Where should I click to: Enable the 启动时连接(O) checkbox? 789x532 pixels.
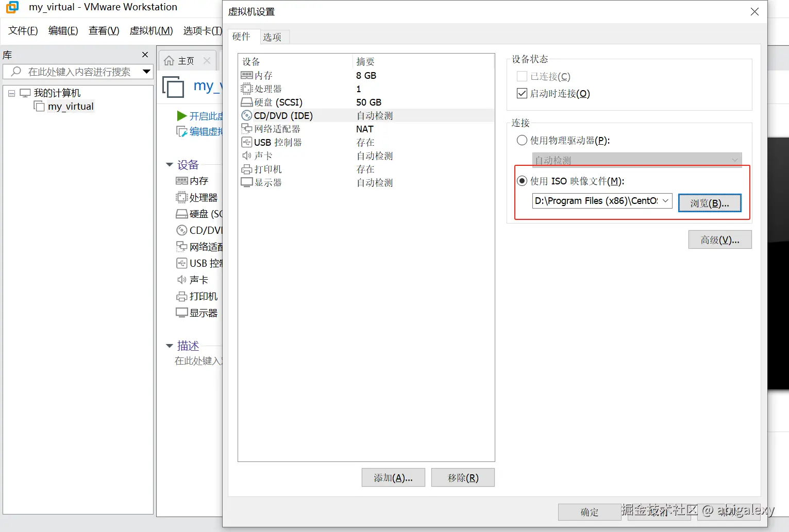pos(522,93)
